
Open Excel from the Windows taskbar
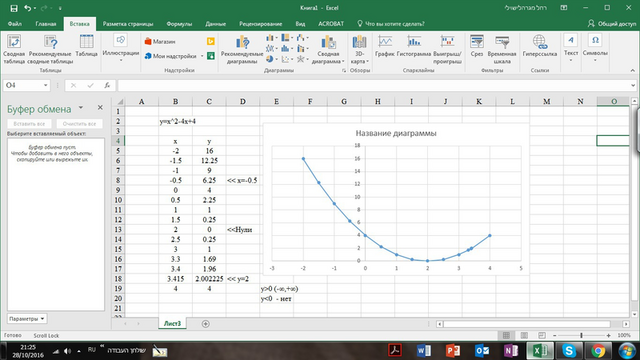coord(539,350)
